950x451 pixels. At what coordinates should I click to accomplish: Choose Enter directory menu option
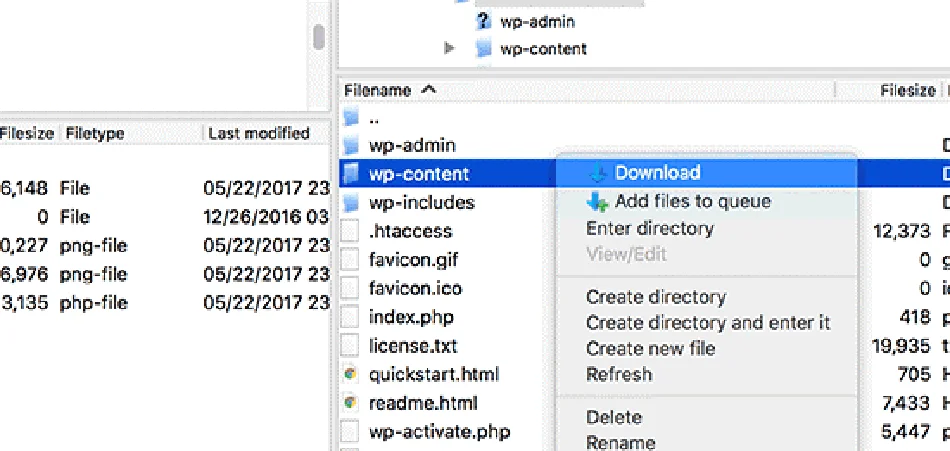click(650, 229)
